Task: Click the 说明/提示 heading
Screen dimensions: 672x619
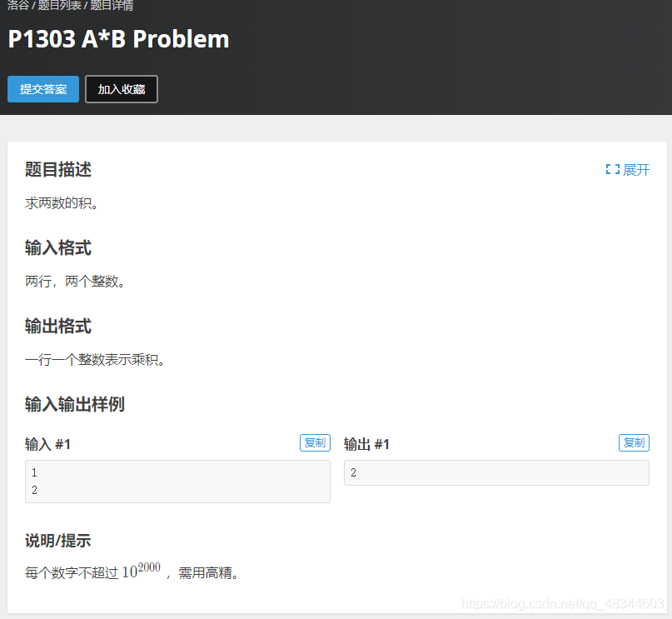Action: click(57, 540)
